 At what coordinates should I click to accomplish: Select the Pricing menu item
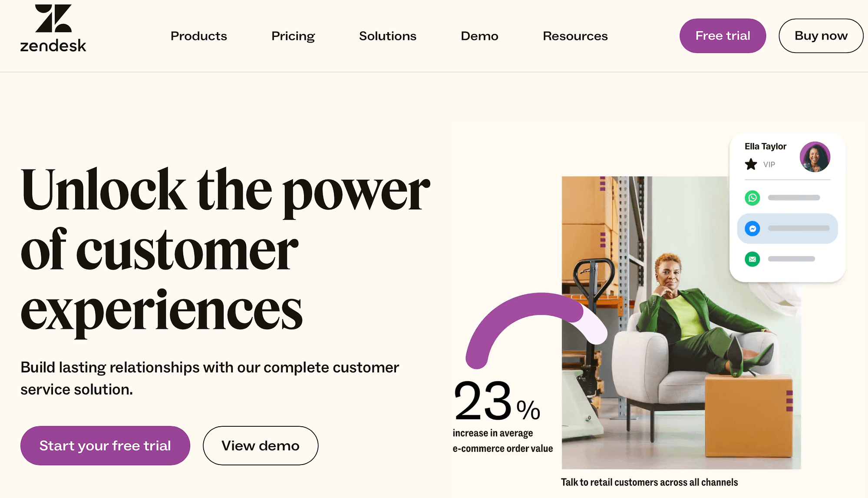293,36
